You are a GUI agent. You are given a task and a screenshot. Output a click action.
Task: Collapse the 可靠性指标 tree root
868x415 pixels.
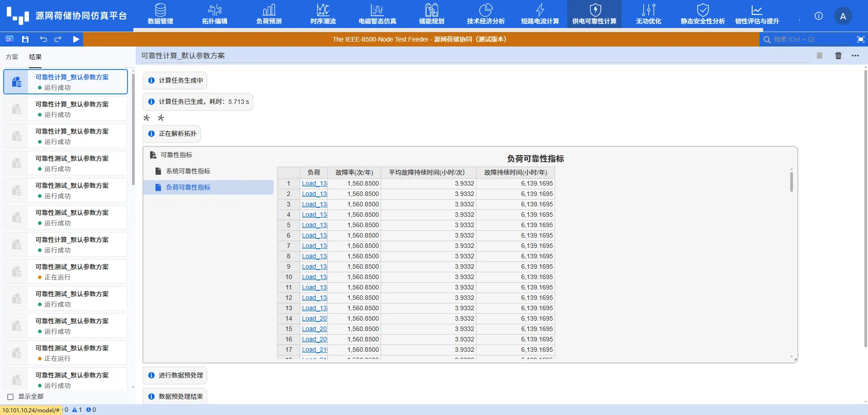(176, 155)
